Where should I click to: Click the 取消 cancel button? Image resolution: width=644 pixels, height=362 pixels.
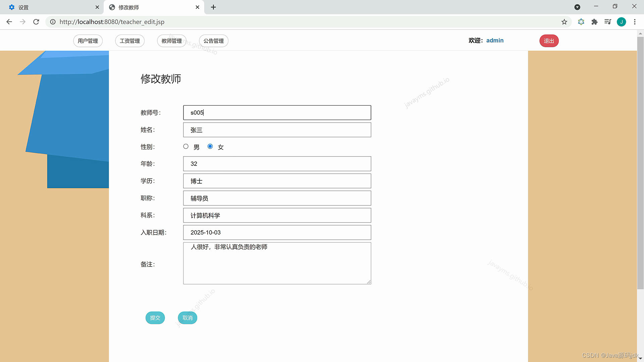(187, 318)
